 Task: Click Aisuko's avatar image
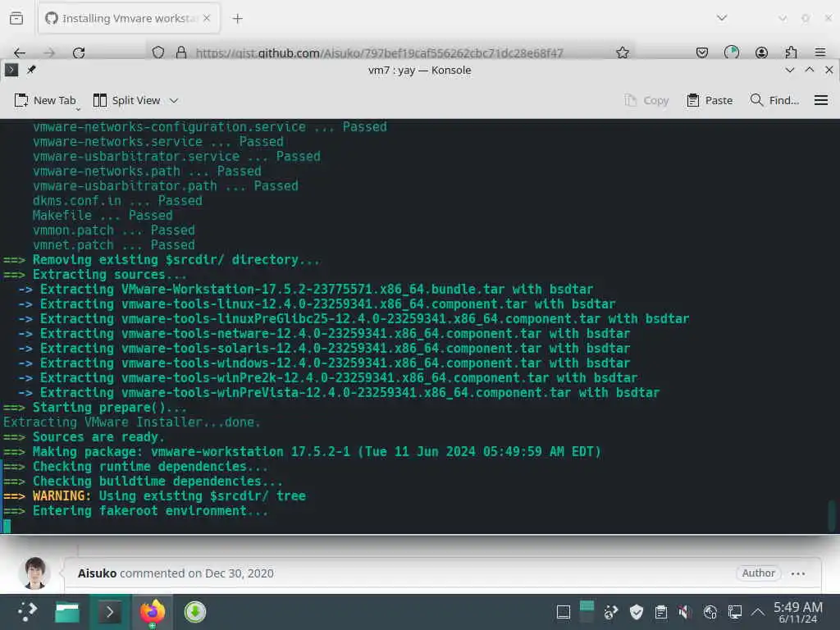[x=34, y=573]
